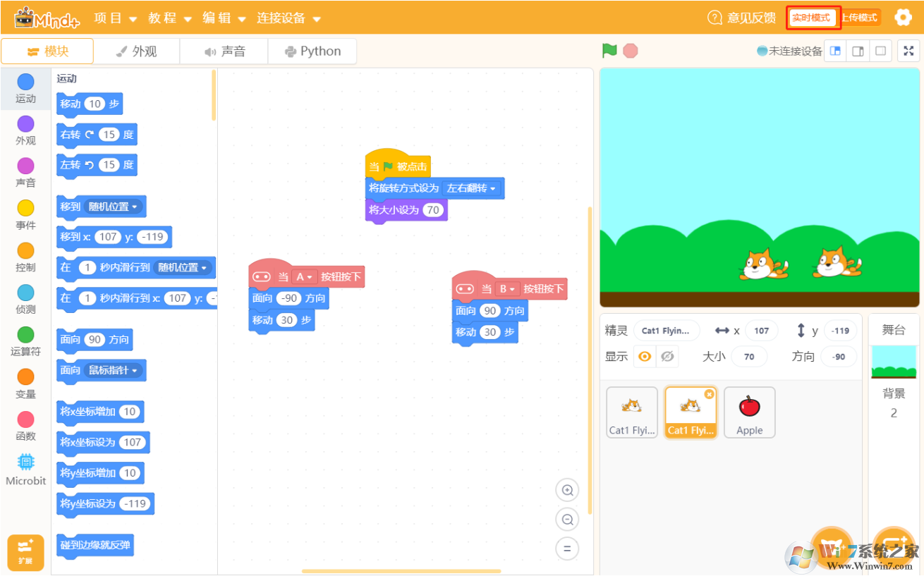Viewport: 924px width, 576px height.
Task: Open the B button dropdown in hat block
Action: [x=507, y=288]
